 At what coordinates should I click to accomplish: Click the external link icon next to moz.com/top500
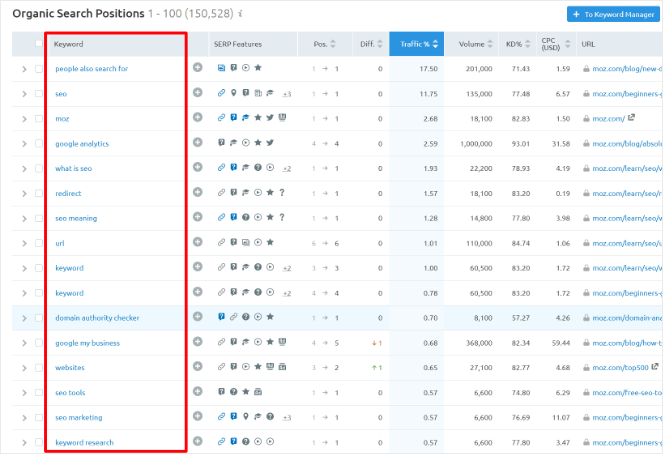[x=655, y=366]
